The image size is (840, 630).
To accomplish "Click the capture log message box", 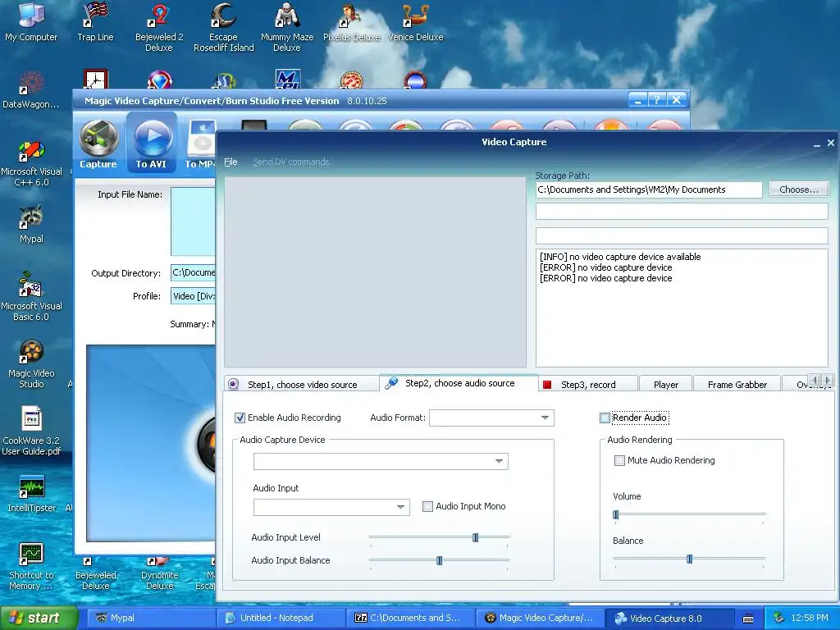I will tap(682, 308).
